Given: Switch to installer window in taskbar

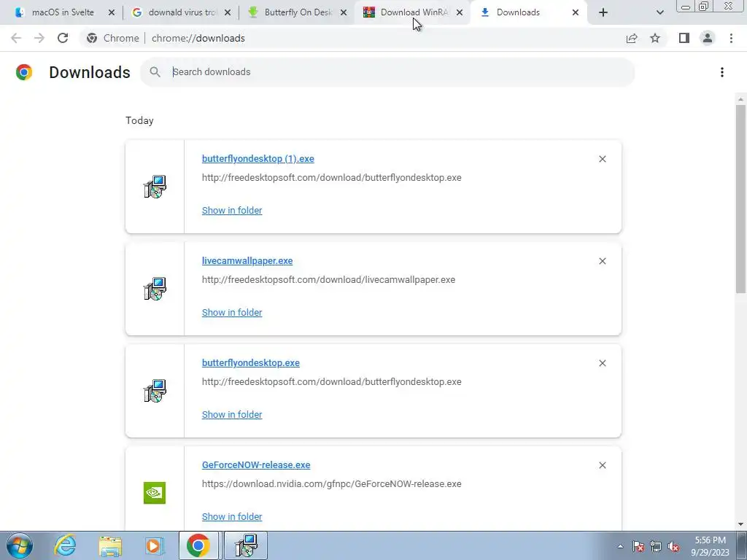Looking at the screenshot, I should click(x=247, y=545).
